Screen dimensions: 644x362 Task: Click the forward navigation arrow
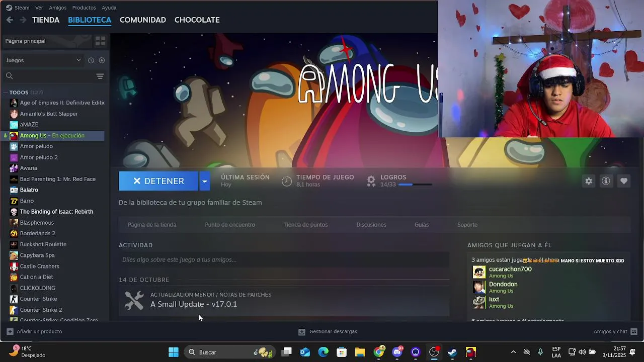coord(23,20)
